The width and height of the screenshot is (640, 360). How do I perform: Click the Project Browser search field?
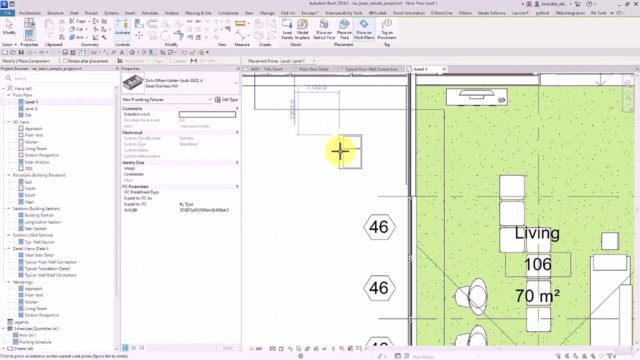coord(61,78)
